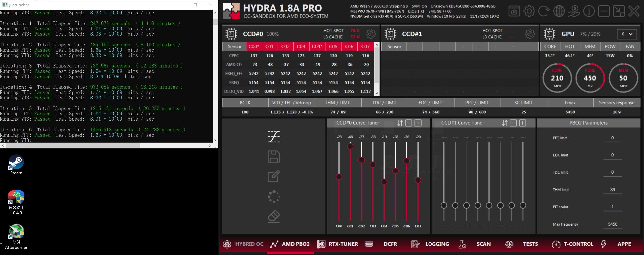Open 分区助手 10.4.0 desktop shortcut
The image size is (644, 255).
point(16,202)
